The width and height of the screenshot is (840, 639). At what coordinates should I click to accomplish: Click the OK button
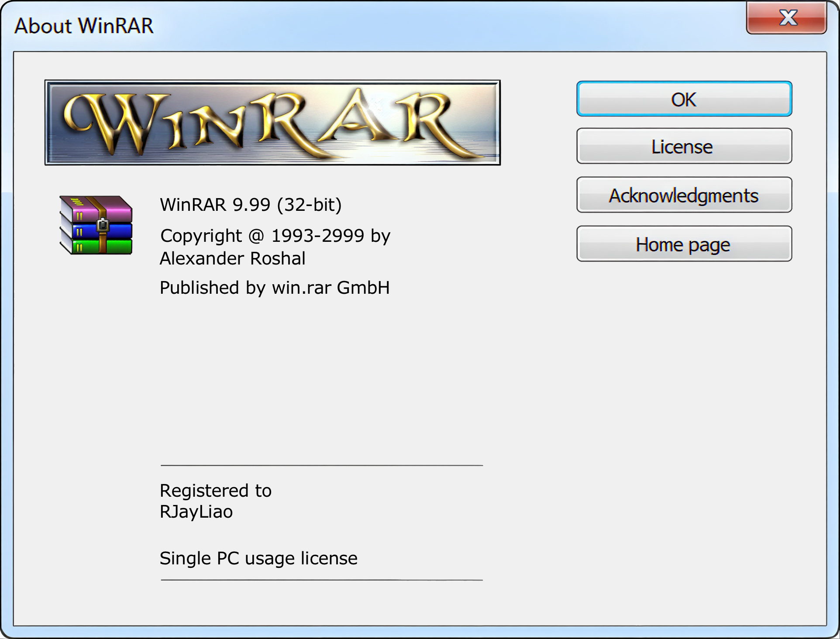point(684,99)
